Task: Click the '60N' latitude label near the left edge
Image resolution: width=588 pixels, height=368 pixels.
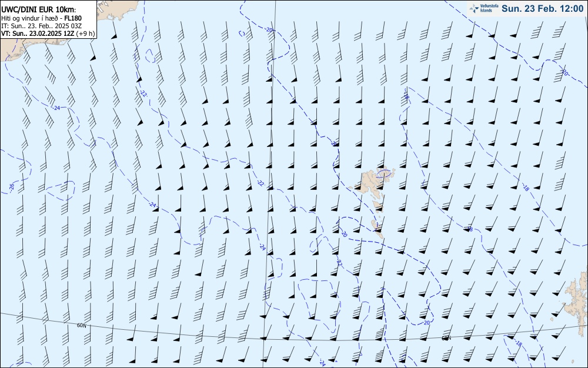Action: (81, 326)
